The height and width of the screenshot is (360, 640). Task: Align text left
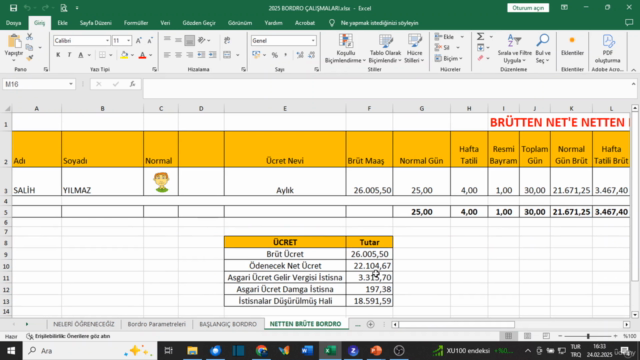pyautogui.click(x=167, y=55)
